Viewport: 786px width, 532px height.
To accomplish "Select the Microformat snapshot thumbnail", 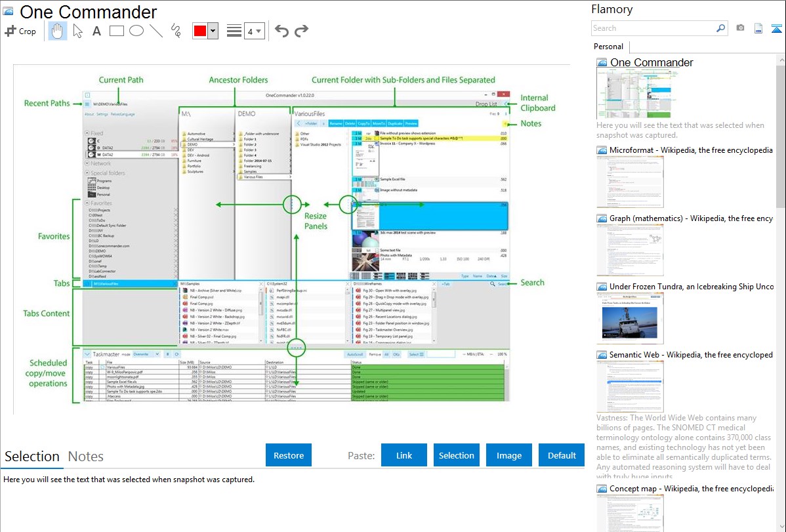I will pyautogui.click(x=630, y=182).
